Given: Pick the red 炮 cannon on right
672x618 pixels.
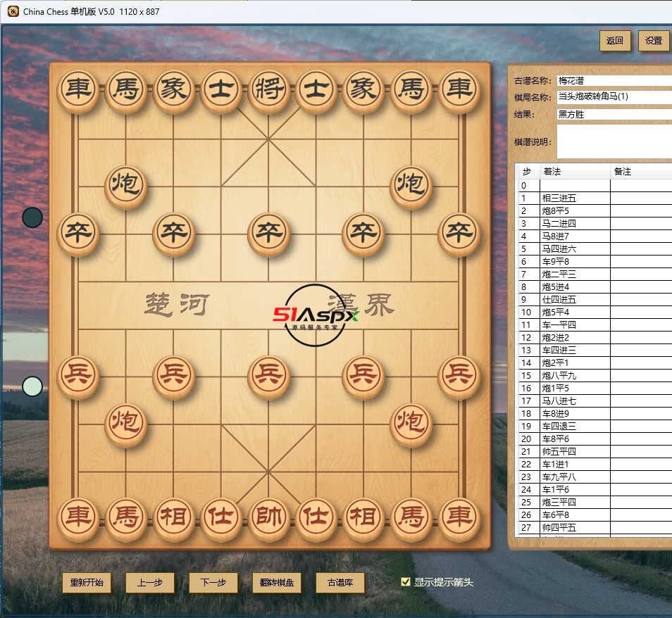Looking at the screenshot, I should click(x=411, y=423).
